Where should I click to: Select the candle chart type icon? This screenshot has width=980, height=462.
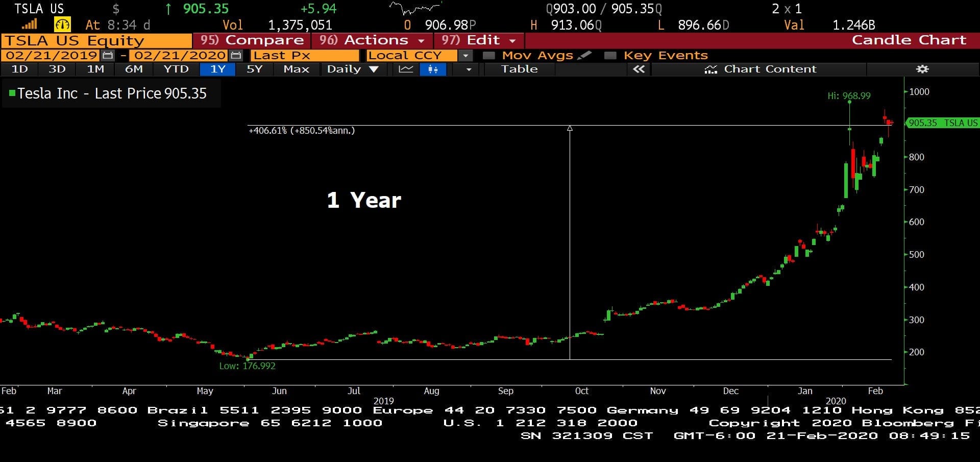pyautogui.click(x=433, y=69)
